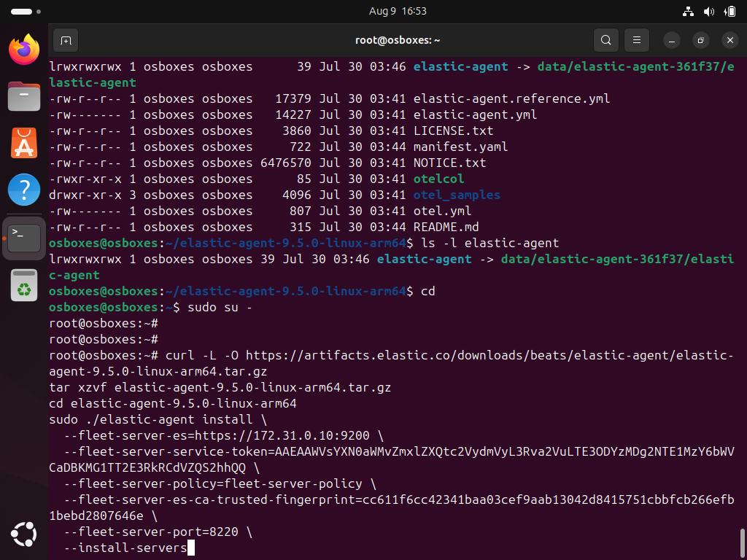Click the elastic-agent.reference.yml filename
Image resolution: width=747 pixels, height=560 pixels.
[511, 99]
